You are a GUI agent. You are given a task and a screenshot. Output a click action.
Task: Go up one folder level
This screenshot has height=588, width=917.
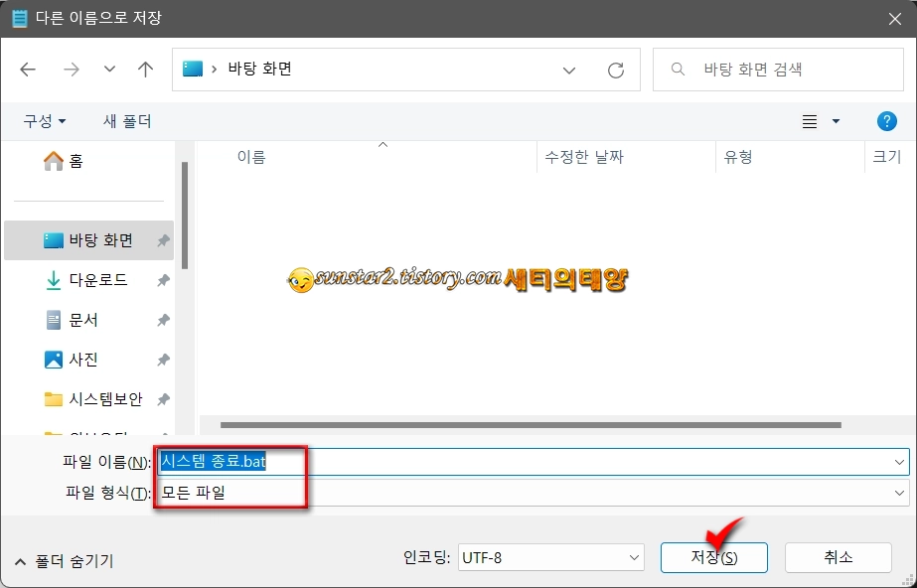click(x=145, y=70)
